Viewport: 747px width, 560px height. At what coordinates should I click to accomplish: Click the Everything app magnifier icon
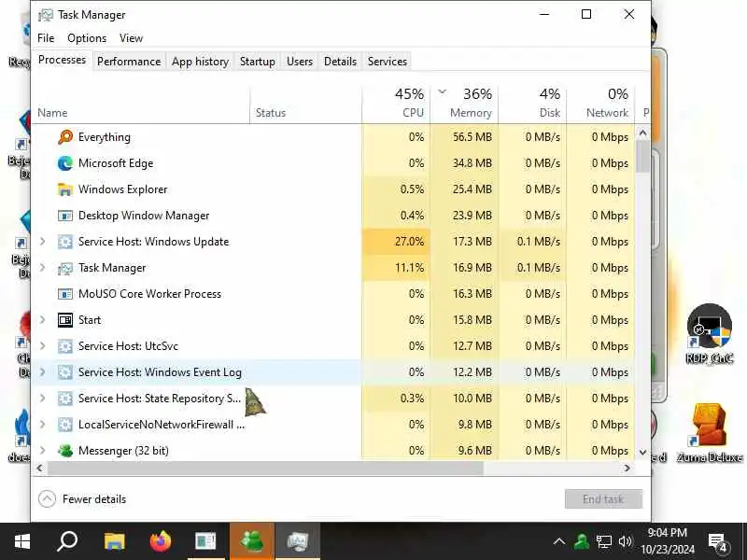click(x=65, y=137)
